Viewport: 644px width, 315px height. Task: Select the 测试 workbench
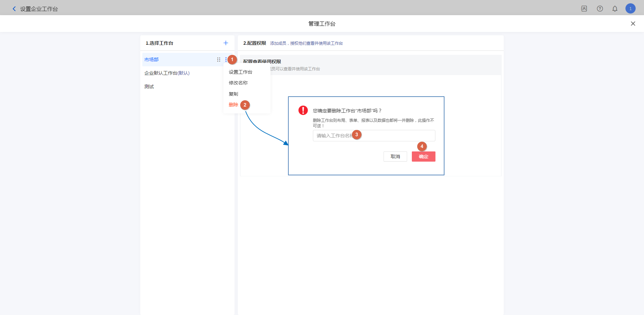(x=149, y=86)
